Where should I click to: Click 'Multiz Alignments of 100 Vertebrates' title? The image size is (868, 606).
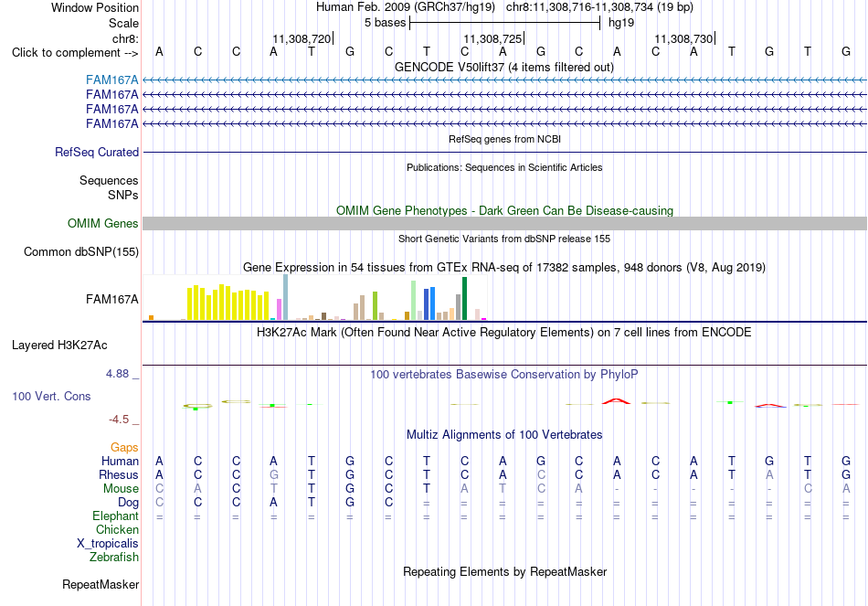[x=504, y=435]
